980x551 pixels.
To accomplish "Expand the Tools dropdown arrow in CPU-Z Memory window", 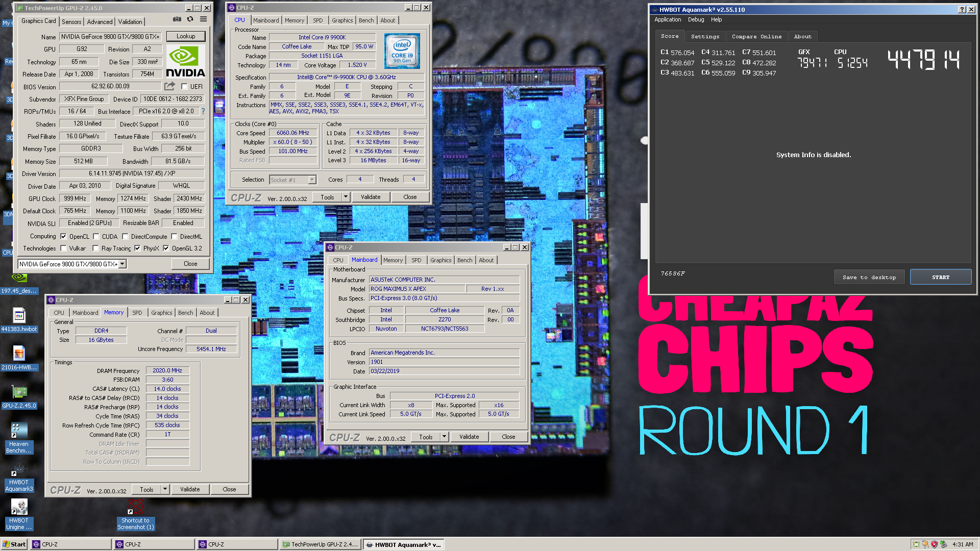I will 165,489.
